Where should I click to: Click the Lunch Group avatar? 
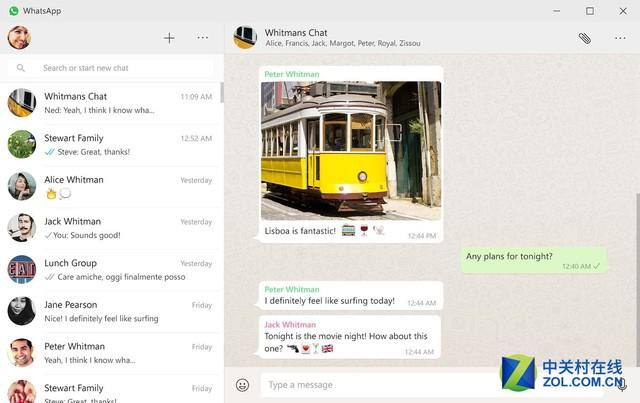coord(22,269)
